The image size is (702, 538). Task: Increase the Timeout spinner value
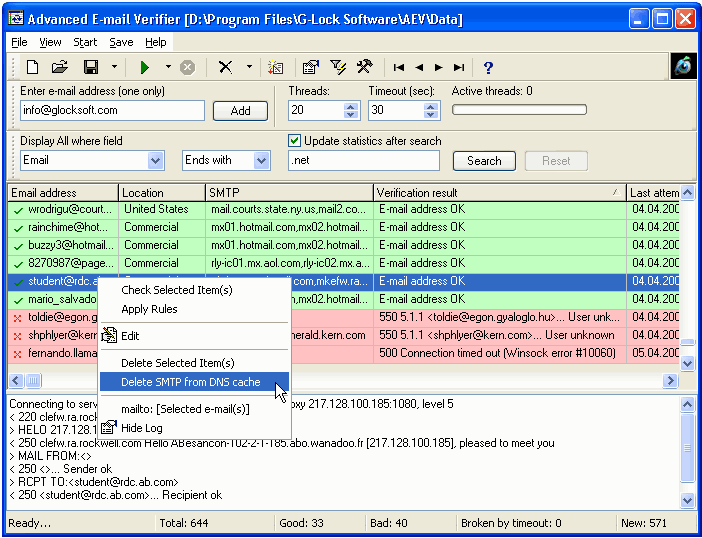(431, 107)
